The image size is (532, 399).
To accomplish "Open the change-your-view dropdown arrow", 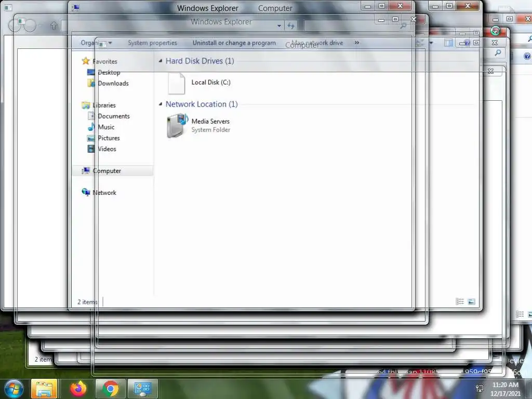I will [x=431, y=43].
